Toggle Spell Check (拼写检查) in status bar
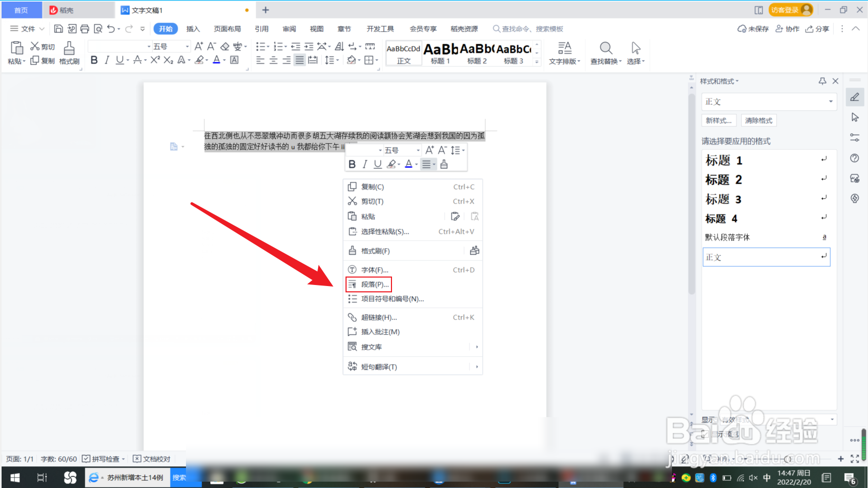 [104, 459]
